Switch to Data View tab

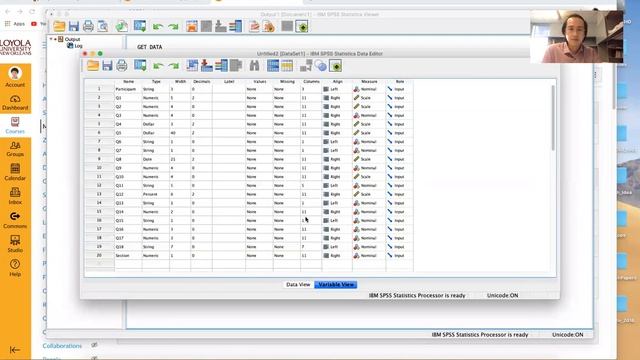(x=298, y=284)
